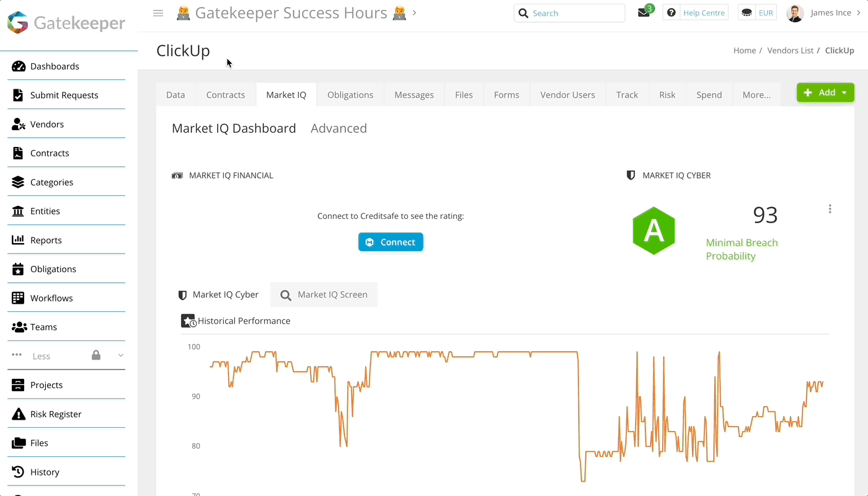The image size is (868, 496).
Task: Open the Vendors List breadcrumb link
Action: 790,50
